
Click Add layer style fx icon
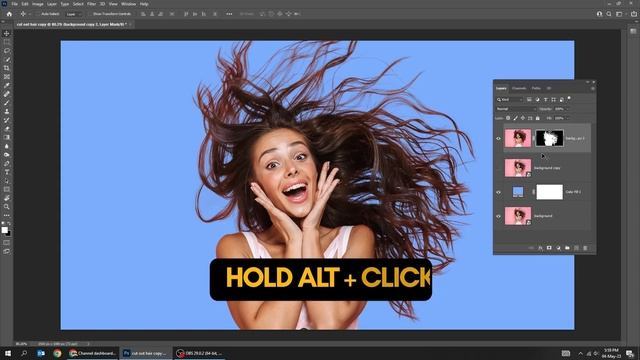pyautogui.click(x=540, y=248)
